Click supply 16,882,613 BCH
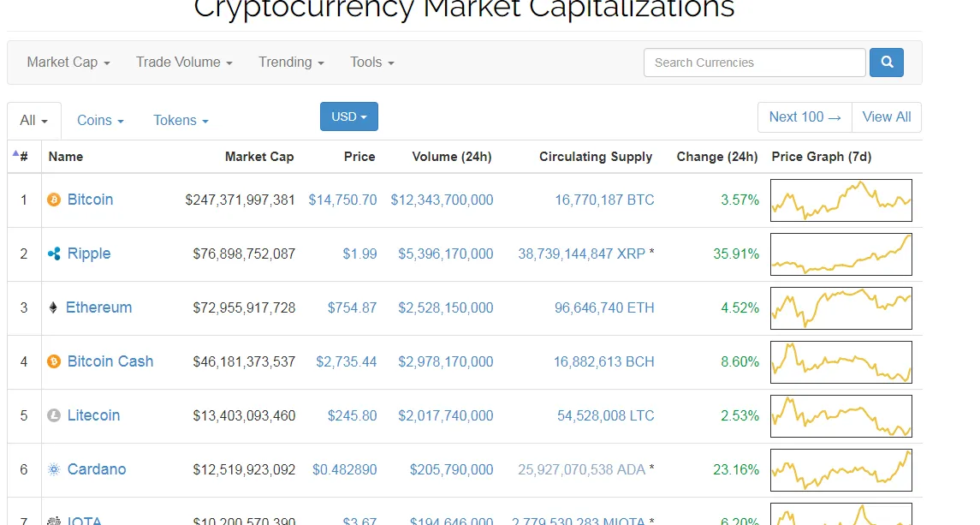980x525 pixels. coord(603,361)
